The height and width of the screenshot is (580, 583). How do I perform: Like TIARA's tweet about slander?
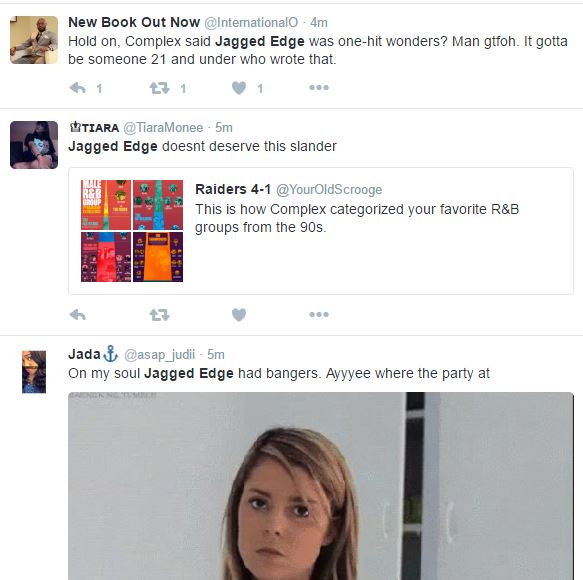(239, 315)
